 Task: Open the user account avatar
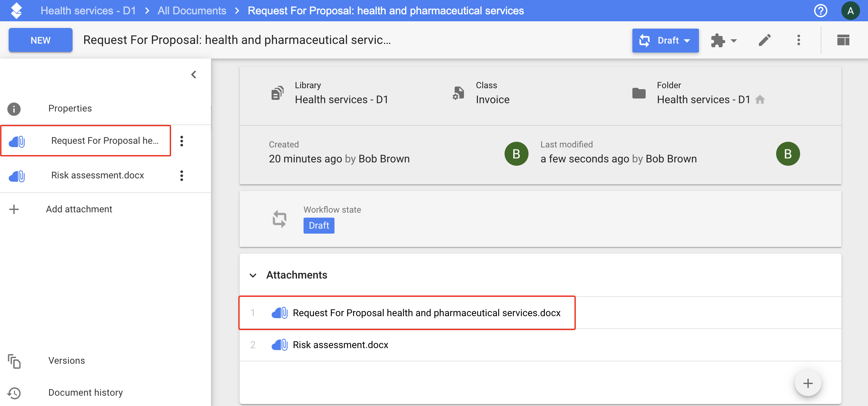tap(850, 10)
